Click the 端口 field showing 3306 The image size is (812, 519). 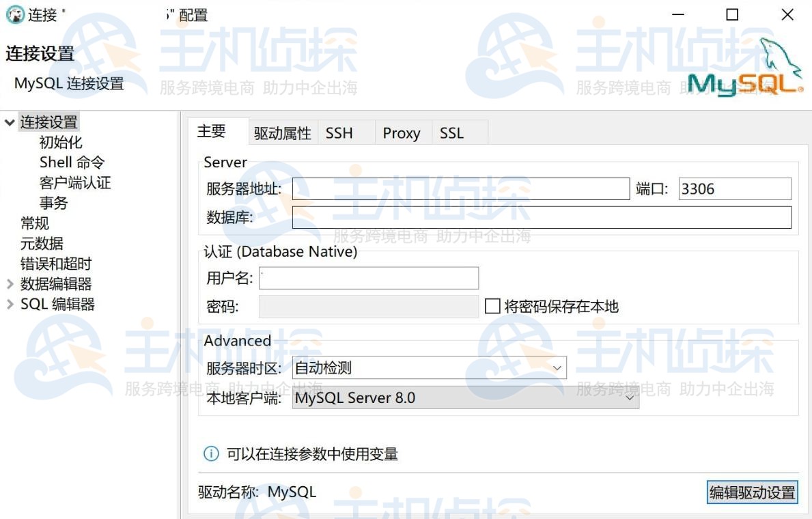[x=735, y=188]
